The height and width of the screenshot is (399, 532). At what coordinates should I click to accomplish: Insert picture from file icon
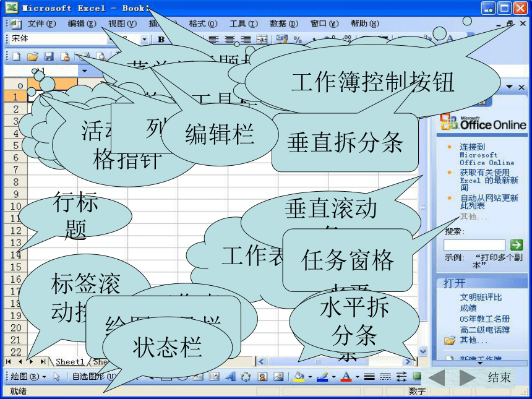[278, 376]
